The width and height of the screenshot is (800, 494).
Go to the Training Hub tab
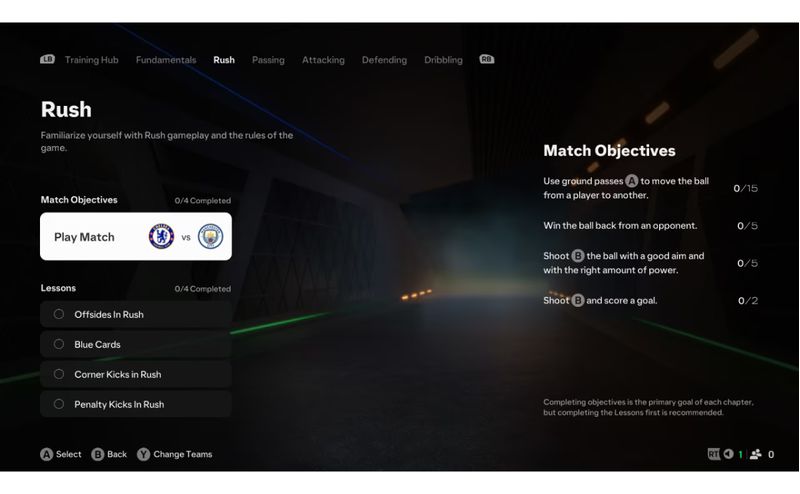click(x=91, y=60)
